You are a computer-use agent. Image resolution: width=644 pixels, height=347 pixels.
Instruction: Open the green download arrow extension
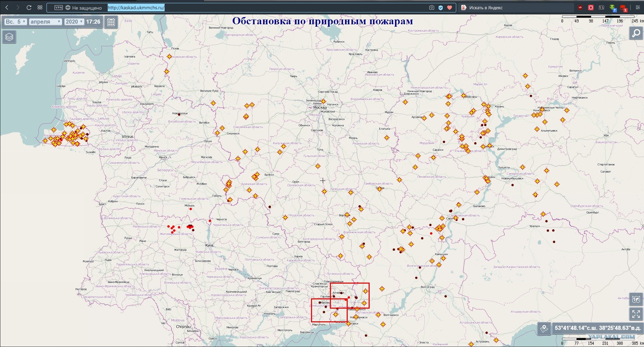click(x=613, y=8)
